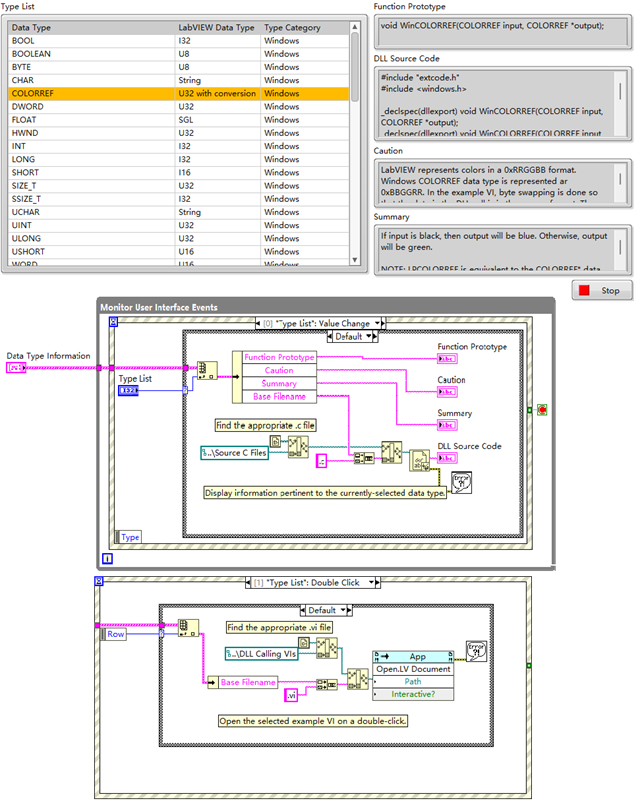Click the Index Array node in lower diagram
This screenshot has height=805, width=642.
coord(188,628)
